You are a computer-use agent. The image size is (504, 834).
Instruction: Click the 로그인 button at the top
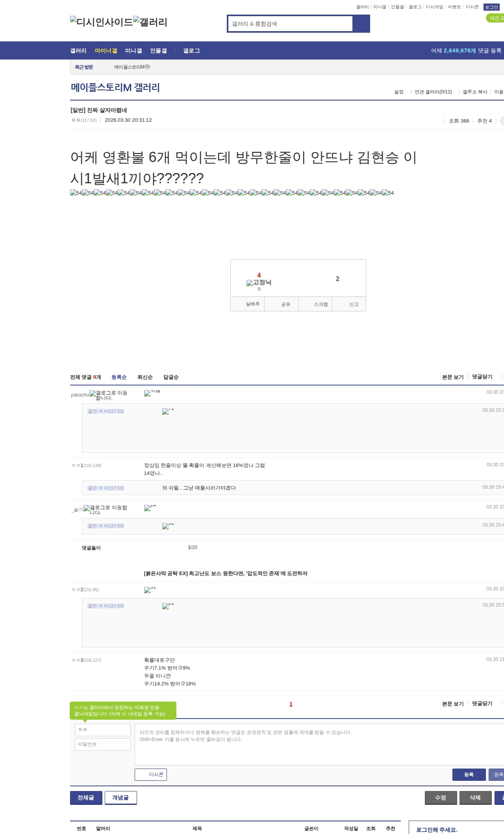pyautogui.click(x=491, y=7)
